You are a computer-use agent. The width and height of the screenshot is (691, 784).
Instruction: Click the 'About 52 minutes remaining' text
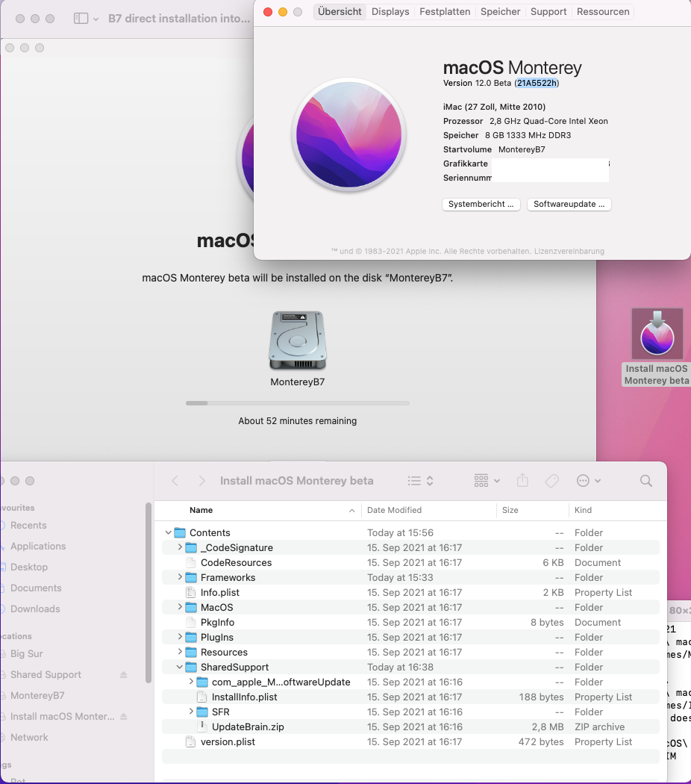click(297, 421)
